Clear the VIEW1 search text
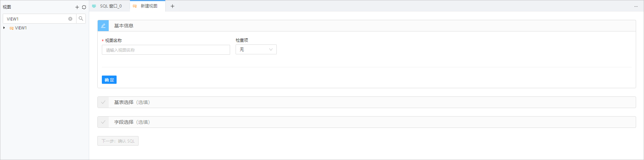The height and width of the screenshot is (160, 644). click(70, 19)
